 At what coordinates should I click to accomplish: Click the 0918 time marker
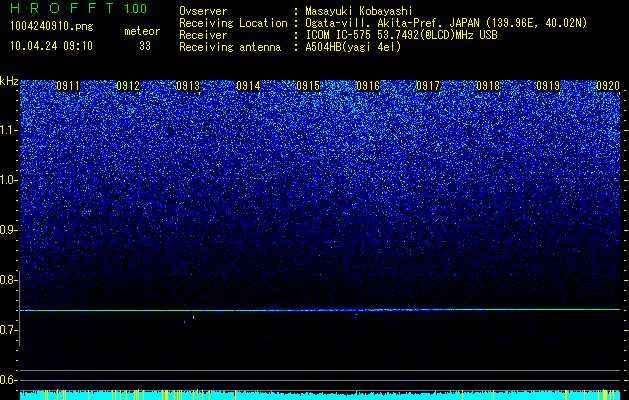click(x=488, y=86)
